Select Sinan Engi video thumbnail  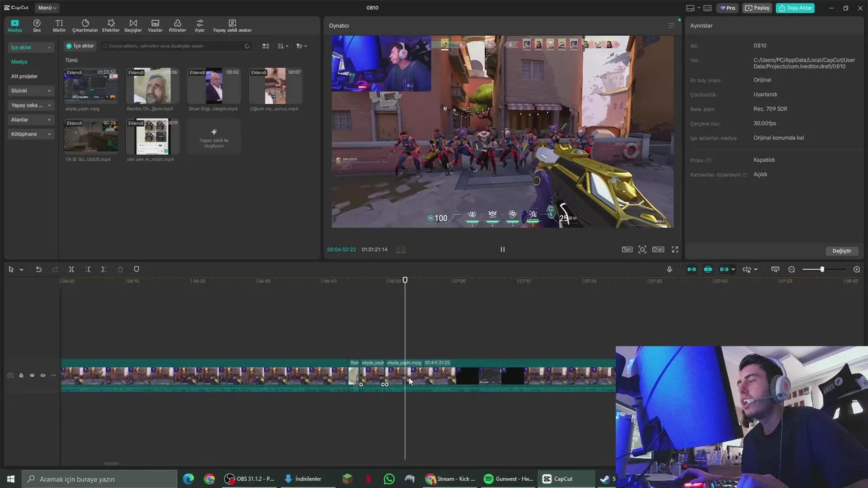coord(214,85)
